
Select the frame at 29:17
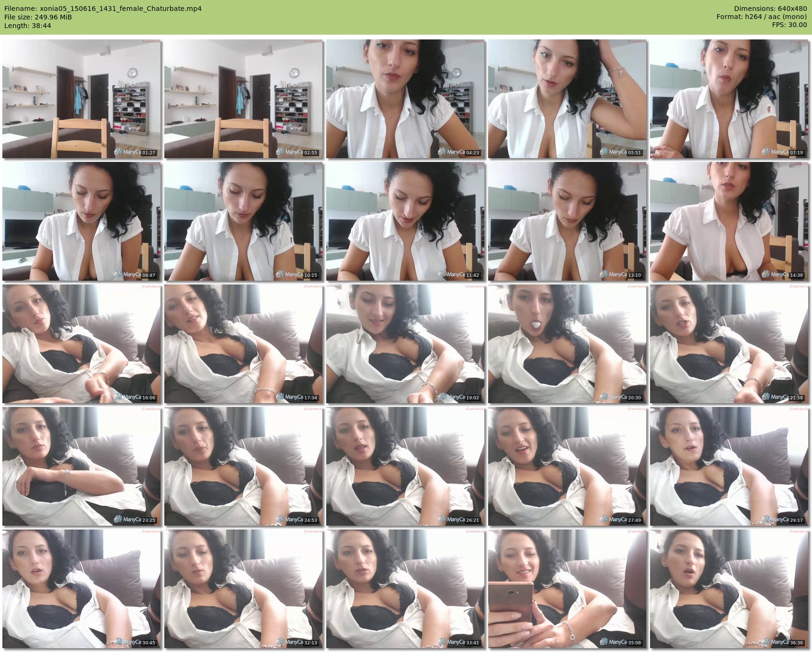coord(729,466)
